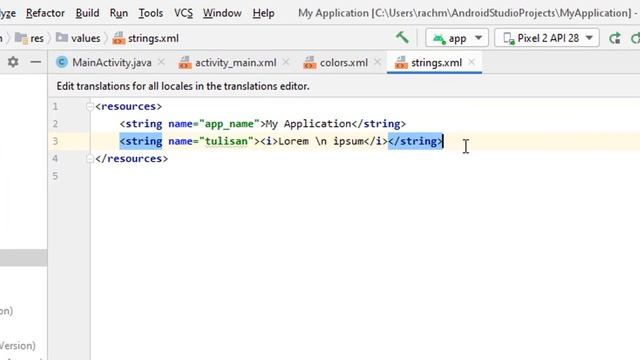The width and height of the screenshot is (640, 360).
Task: Open project panel settings gear
Action: coord(13,62)
